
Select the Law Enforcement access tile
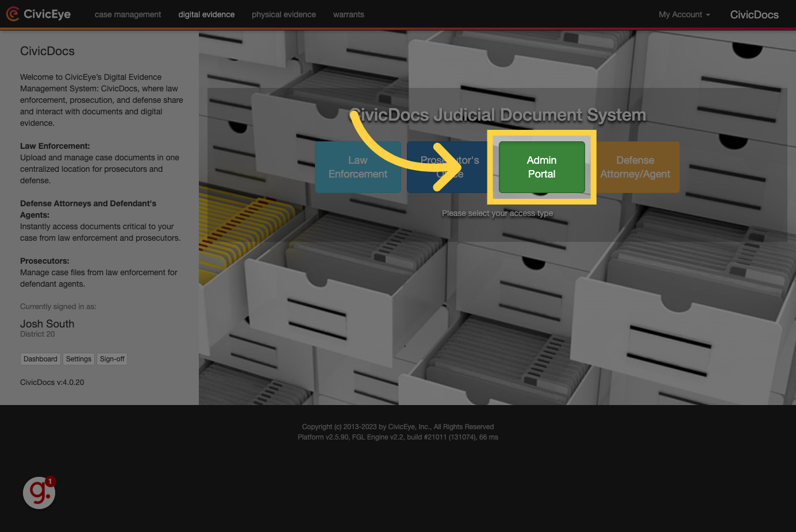click(357, 167)
